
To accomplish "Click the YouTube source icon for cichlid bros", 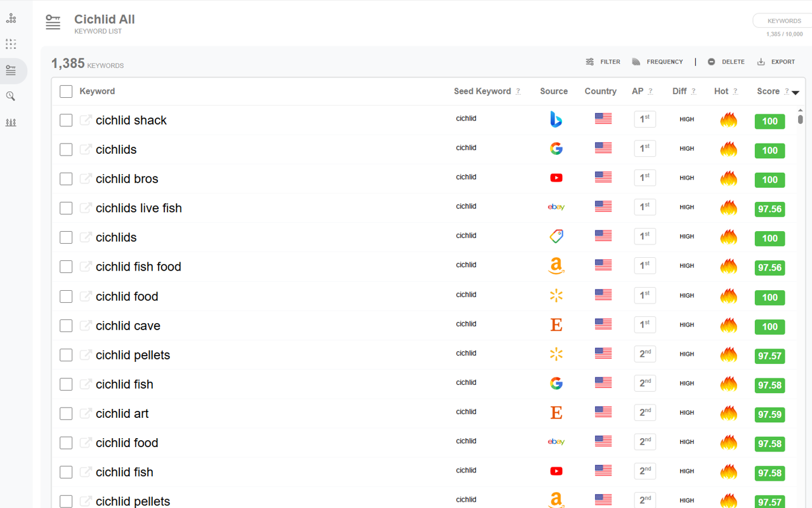I will (x=556, y=178).
